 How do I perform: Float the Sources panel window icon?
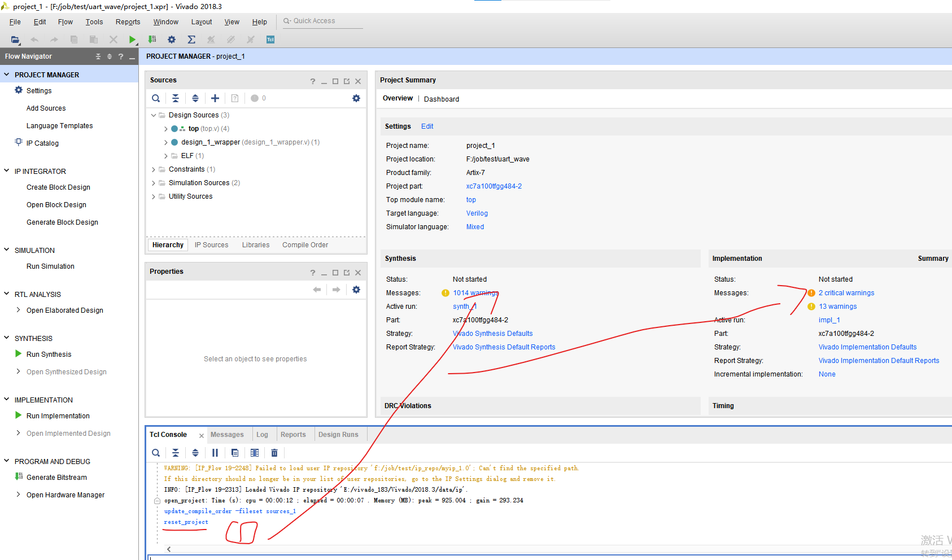(x=347, y=81)
